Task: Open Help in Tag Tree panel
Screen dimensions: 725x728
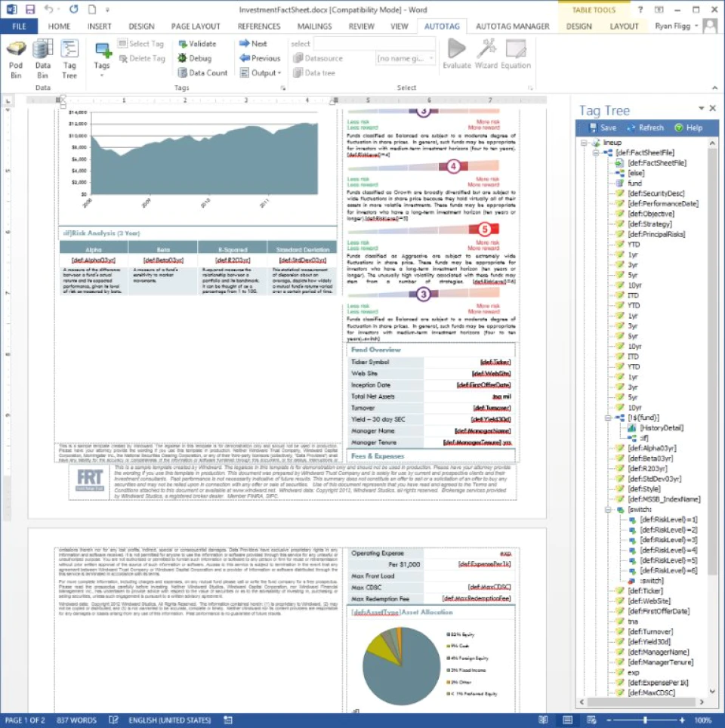Action: (x=689, y=128)
